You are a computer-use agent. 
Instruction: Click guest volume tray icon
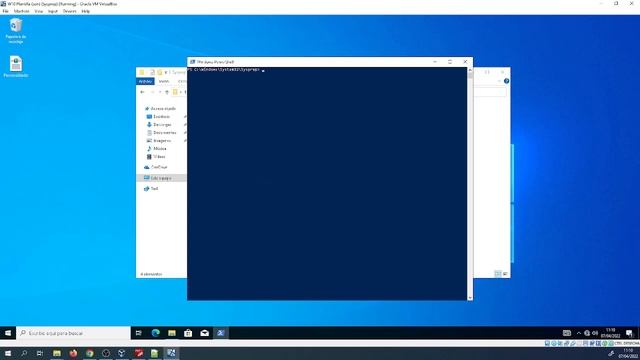(595, 333)
